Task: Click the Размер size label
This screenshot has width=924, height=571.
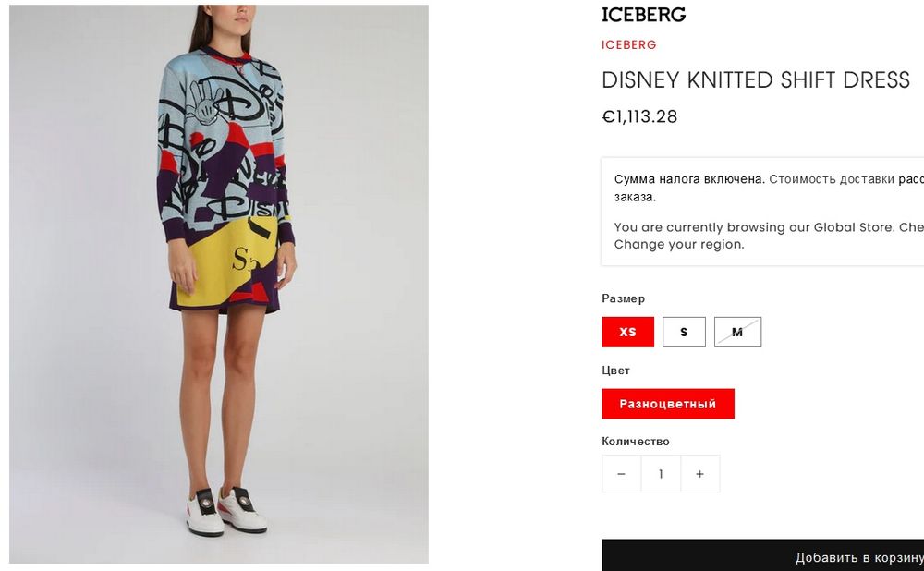Action: pyautogui.click(x=623, y=298)
